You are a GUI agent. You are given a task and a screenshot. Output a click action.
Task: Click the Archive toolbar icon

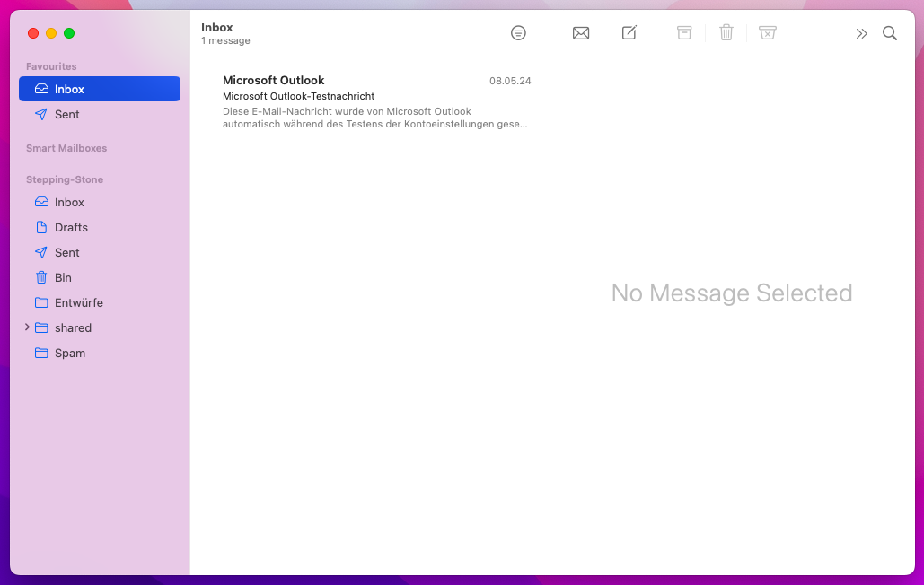coord(684,33)
